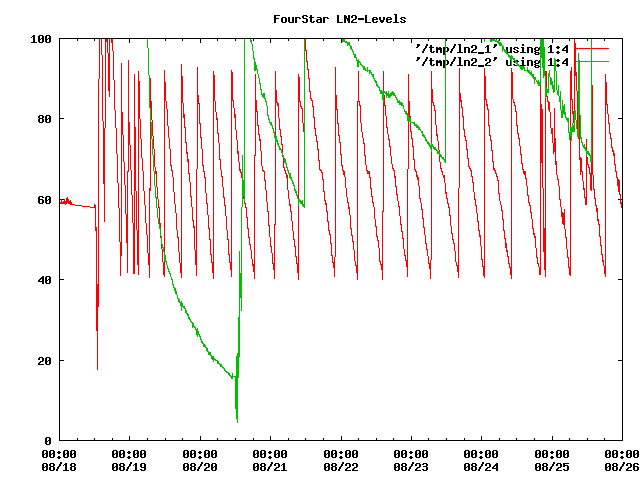Click the y-axis tick label 80

[x=44, y=119]
